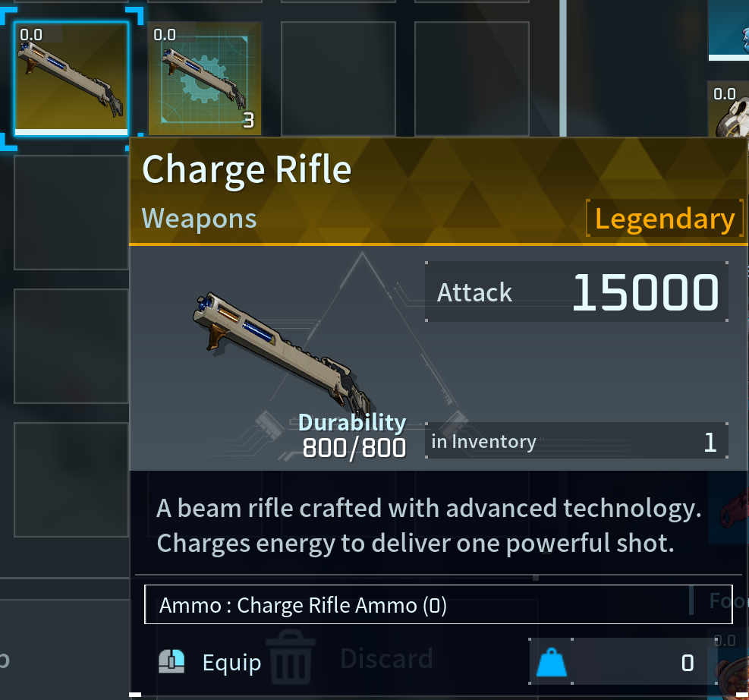Click the Equip chest icon

coord(172,662)
